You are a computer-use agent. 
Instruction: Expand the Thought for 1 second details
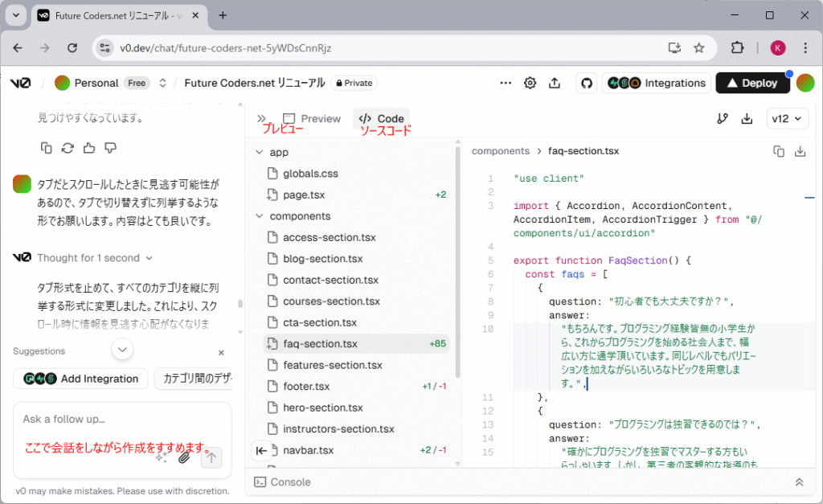click(x=95, y=258)
